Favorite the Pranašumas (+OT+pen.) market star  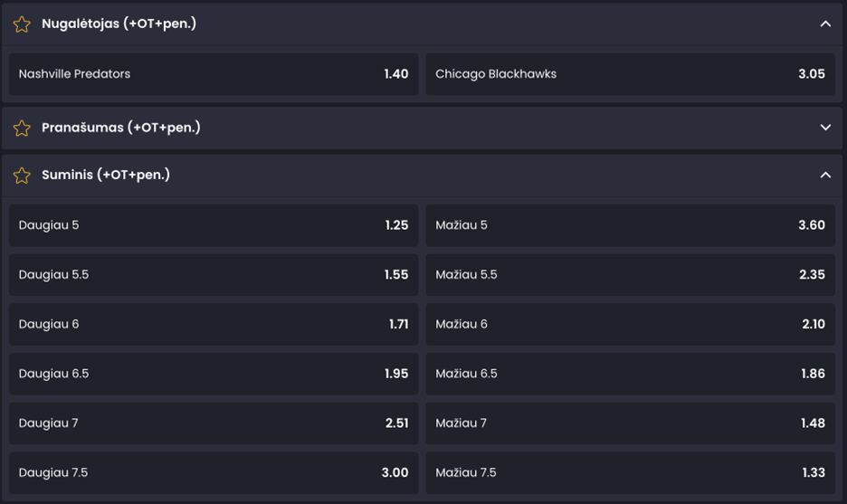[22, 128]
